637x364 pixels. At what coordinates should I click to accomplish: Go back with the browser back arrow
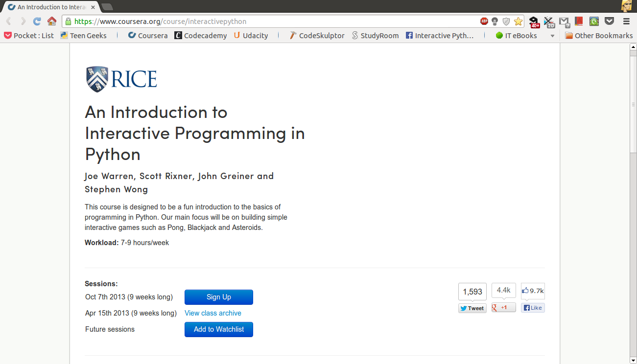coord(9,22)
